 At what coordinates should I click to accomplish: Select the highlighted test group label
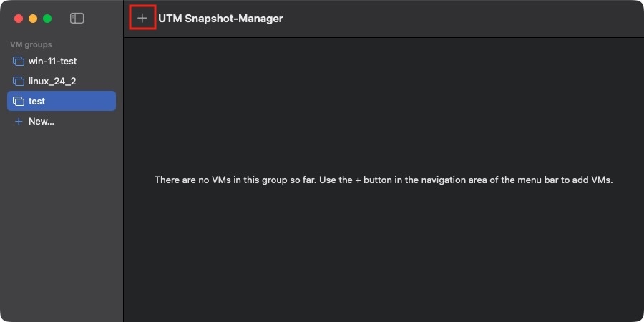click(x=36, y=102)
